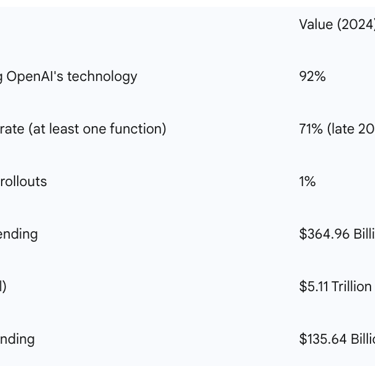Click the "rate (at least one function)" label
Image resolution: width=375 pixels, height=366 pixels.
[x=83, y=129]
